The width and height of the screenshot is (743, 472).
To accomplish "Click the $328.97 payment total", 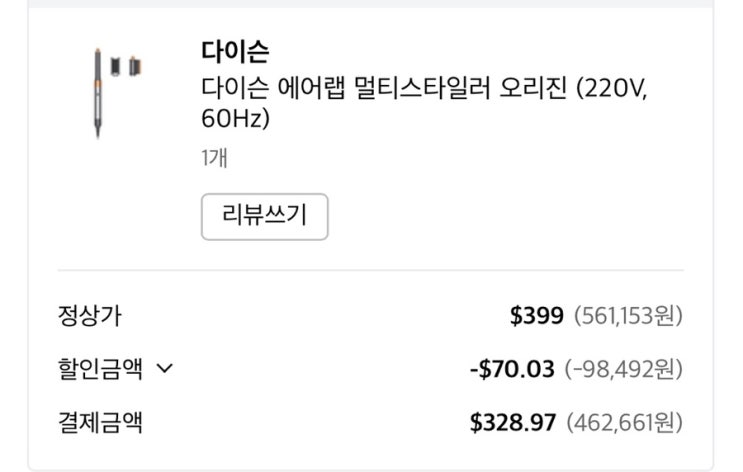I will [x=512, y=422].
